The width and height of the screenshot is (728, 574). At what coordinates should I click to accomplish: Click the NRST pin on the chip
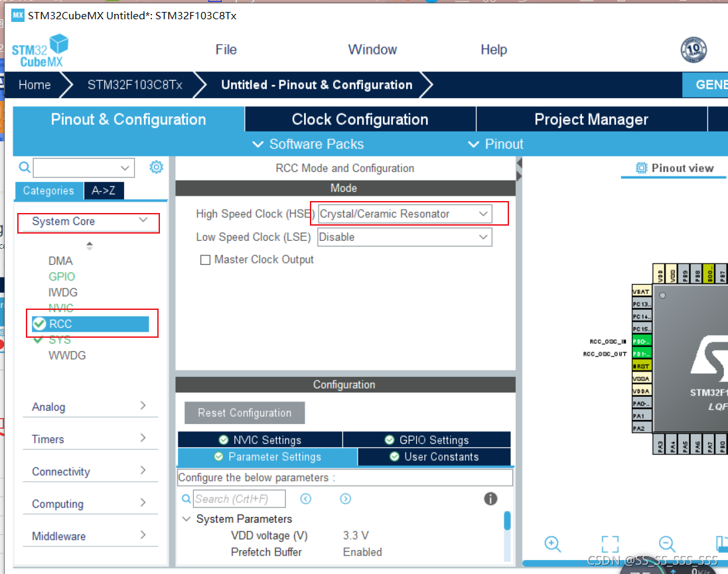[x=642, y=366]
